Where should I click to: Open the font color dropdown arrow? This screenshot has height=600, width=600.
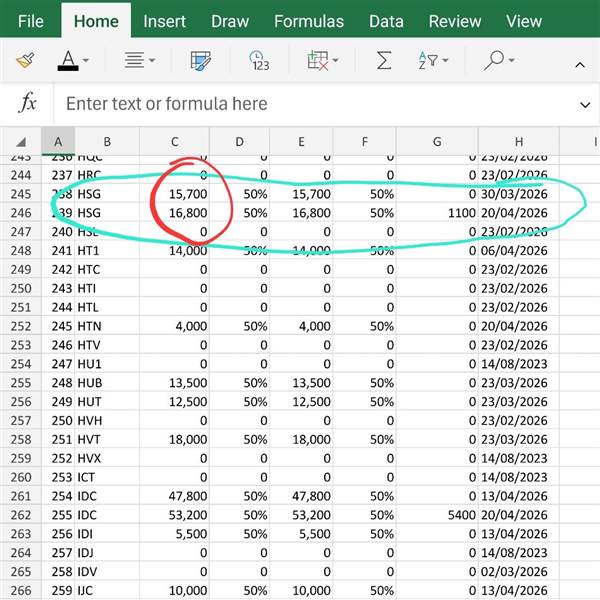(86, 62)
